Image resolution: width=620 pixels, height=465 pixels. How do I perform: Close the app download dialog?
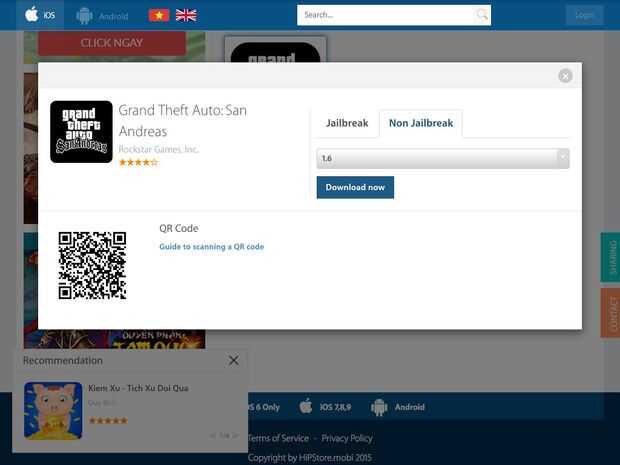tap(565, 76)
